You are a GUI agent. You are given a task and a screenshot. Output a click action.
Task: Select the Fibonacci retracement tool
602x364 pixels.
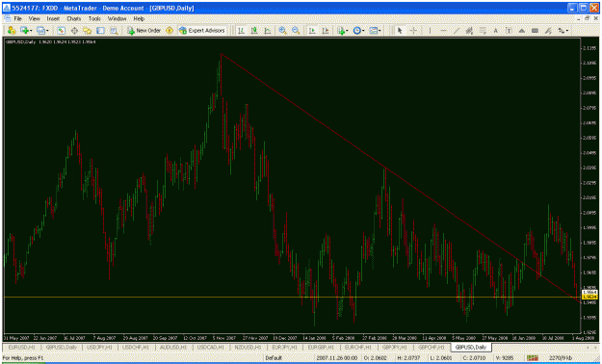pos(483,31)
